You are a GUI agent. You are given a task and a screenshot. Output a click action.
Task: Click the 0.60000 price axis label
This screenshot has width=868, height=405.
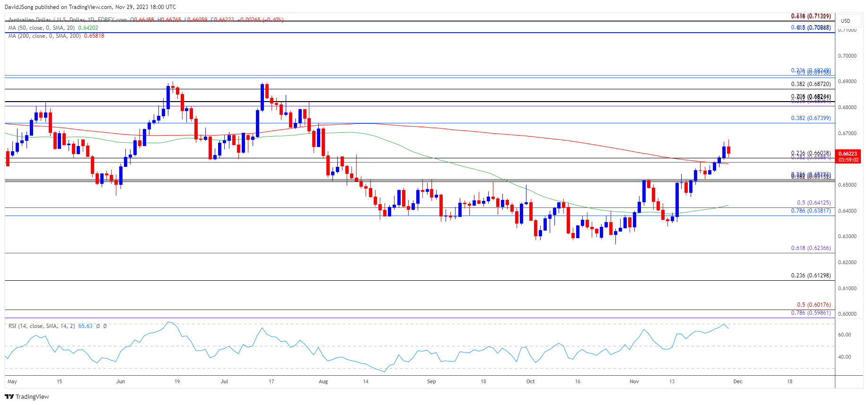coord(847,314)
